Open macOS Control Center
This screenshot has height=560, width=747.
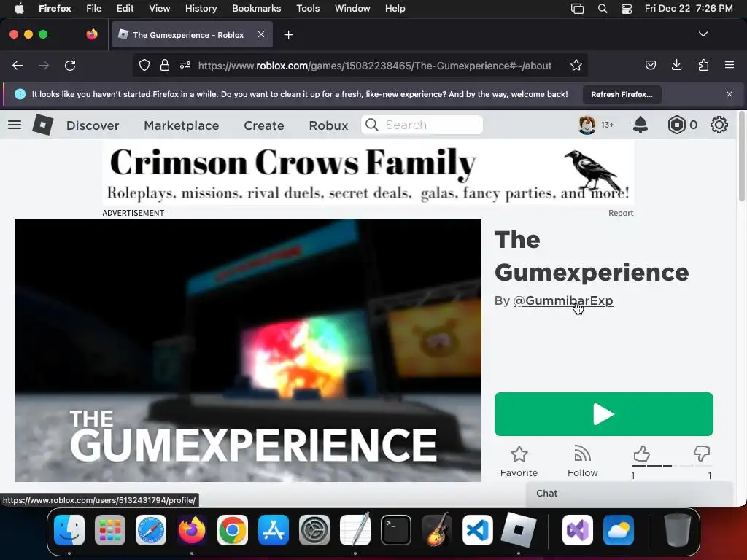(627, 9)
